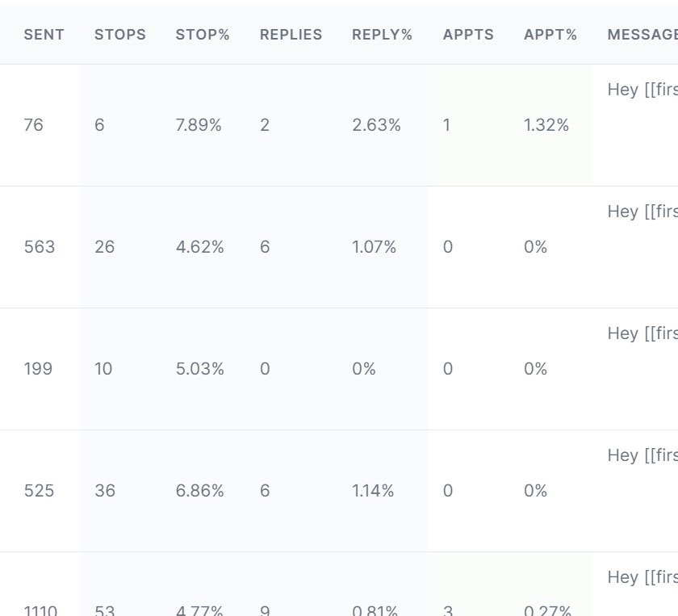
Task: Click the sent count 76 cell
Action: pyautogui.click(x=34, y=125)
